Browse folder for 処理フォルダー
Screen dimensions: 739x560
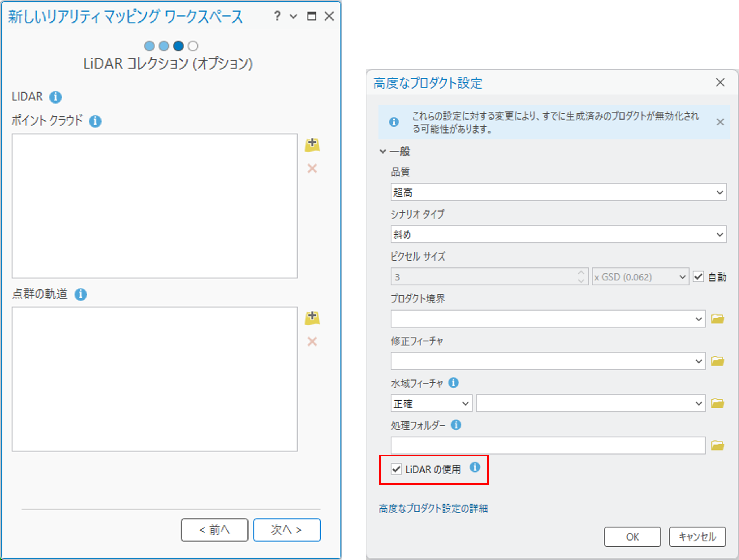[717, 446]
